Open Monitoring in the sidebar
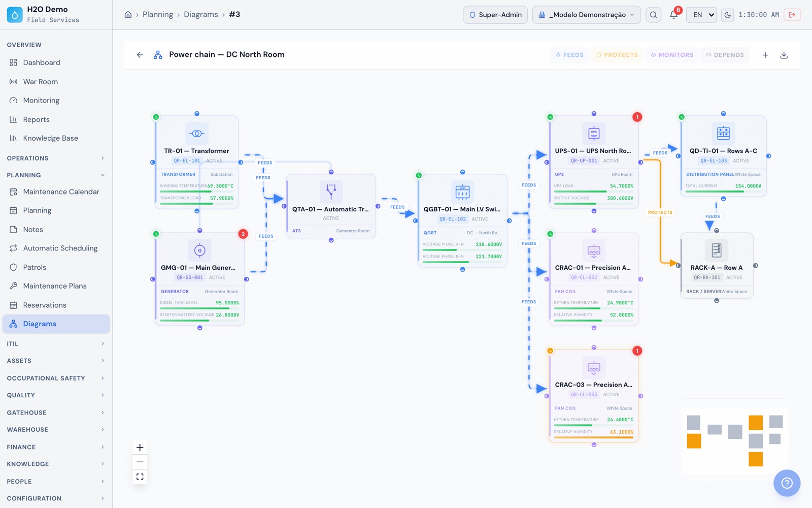This screenshot has height=508, width=812. (56, 101)
